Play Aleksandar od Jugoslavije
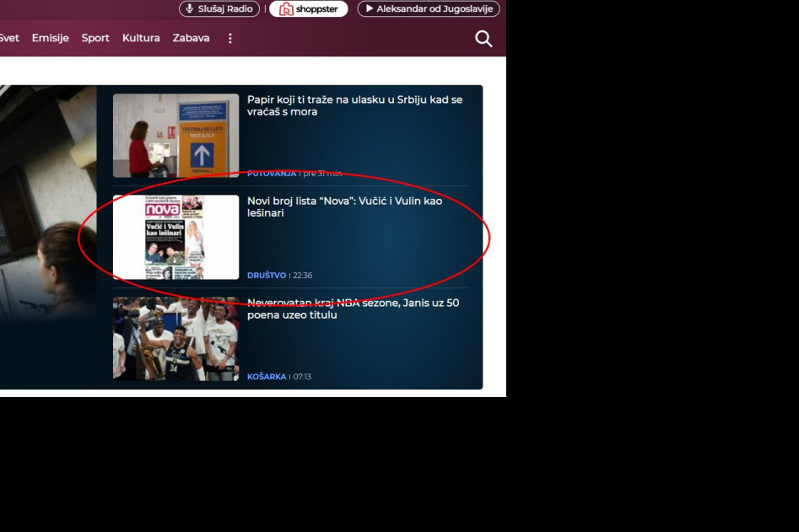Image resolution: width=799 pixels, height=532 pixels. click(x=429, y=9)
